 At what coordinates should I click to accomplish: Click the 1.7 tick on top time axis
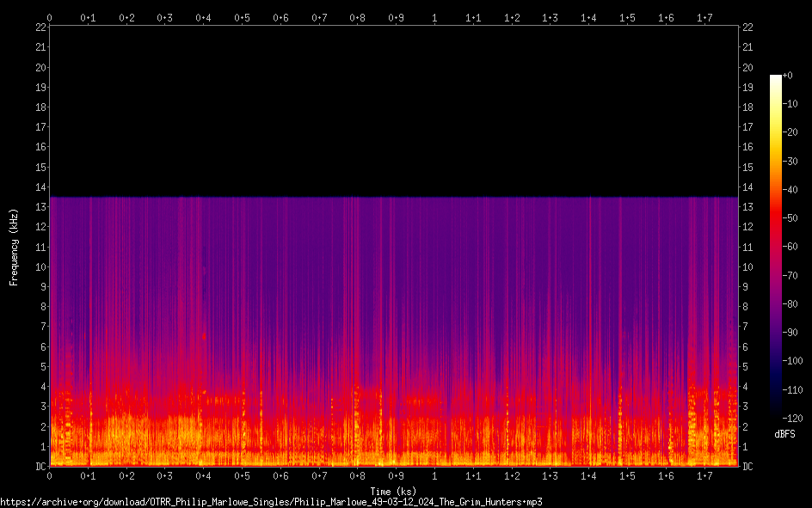click(x=704, y=17)
